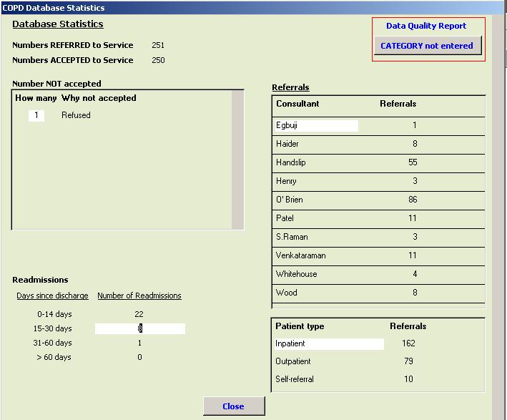Click the Refused reason text
This screenshot has width=507, height=420.
pos(76,115)
